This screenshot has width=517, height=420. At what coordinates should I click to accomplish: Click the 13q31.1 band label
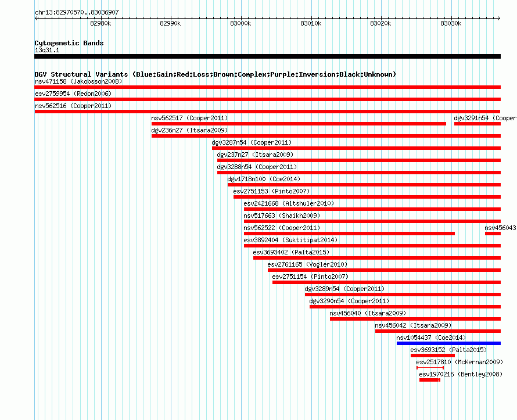coord(47,50)
